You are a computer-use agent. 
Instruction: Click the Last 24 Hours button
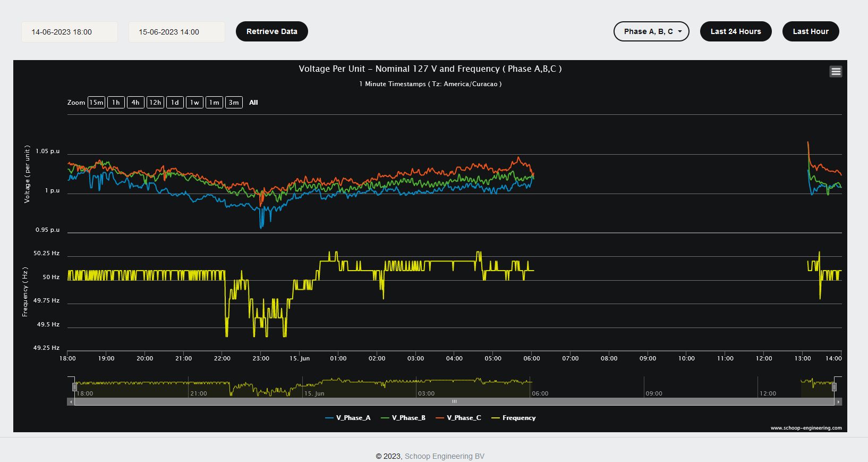click(735, 31)
